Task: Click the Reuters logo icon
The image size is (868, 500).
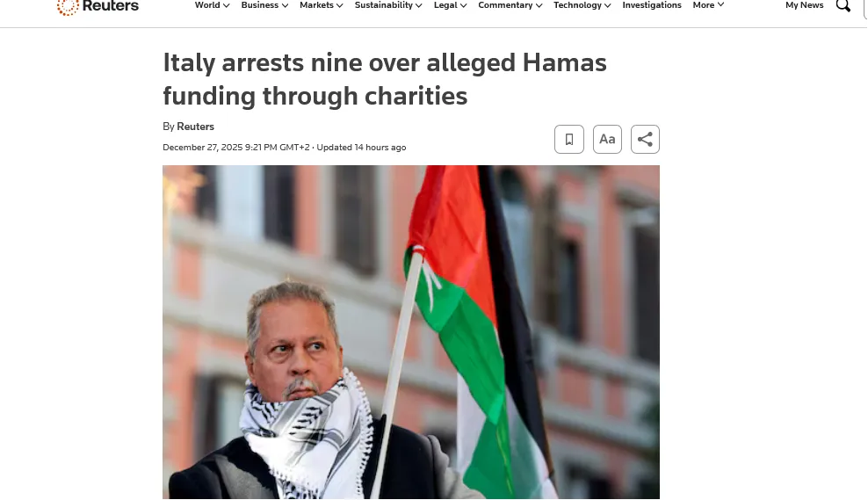Action: coord(68,7)
